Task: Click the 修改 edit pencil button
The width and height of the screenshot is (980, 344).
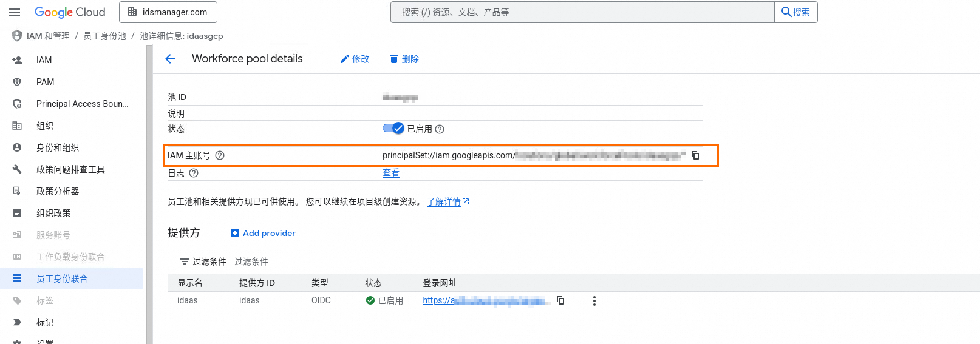Action: pyautogui.click(x=355, y=59)
